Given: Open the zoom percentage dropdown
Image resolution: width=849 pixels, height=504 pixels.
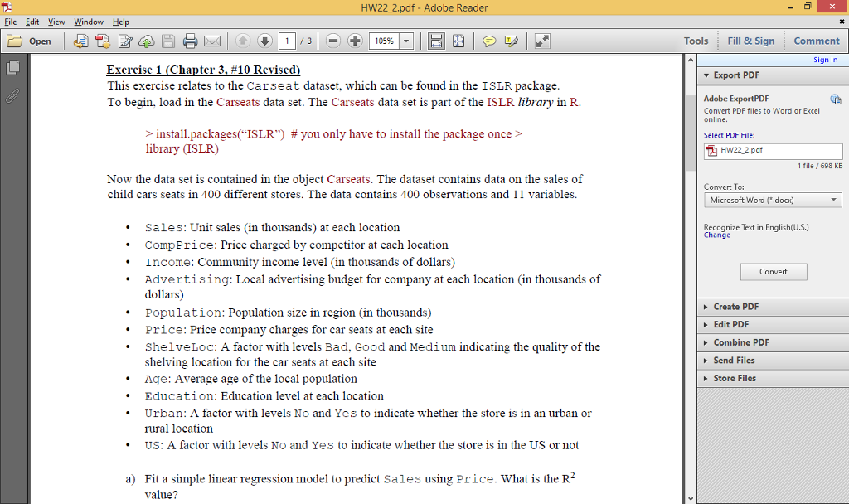Looking at the screenshot, I should (x=406, y=41).
